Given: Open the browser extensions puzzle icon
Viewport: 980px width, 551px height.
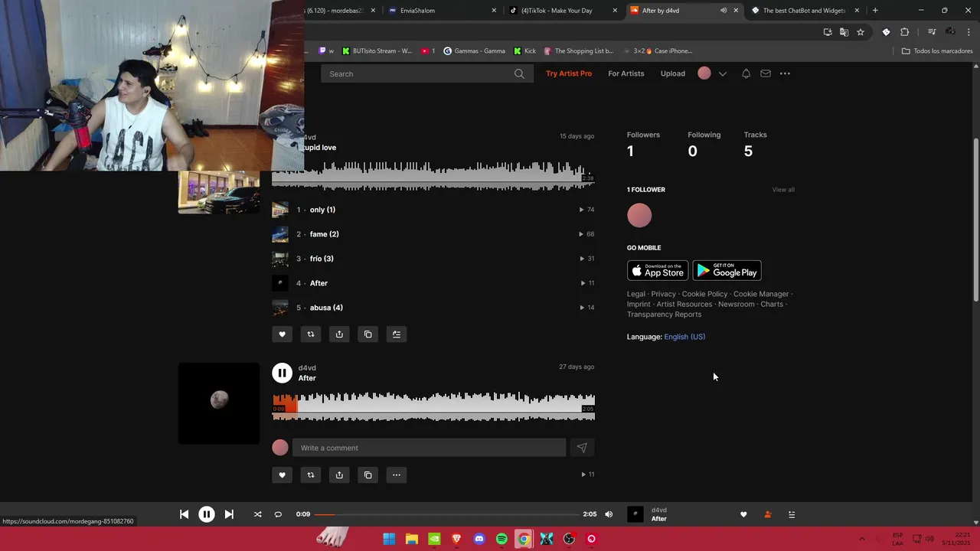Looking at the screenshot, I should pyautogui.click(x=905, y=32).
